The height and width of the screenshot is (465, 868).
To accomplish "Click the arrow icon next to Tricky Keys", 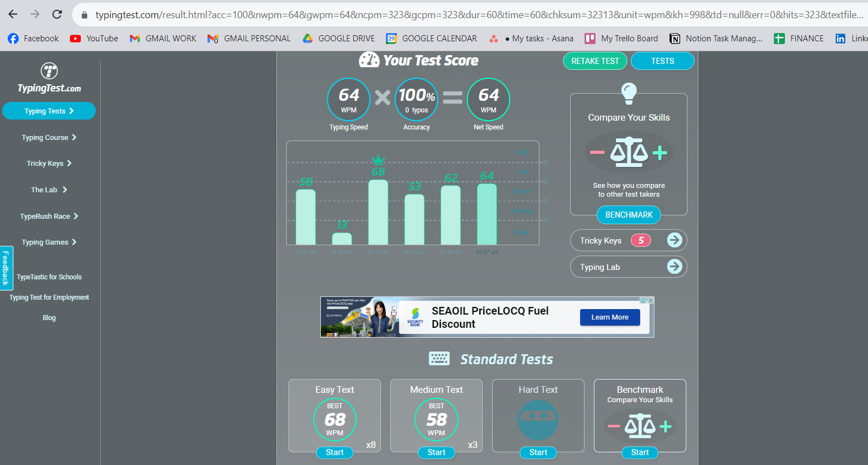I will pos(674,240).
